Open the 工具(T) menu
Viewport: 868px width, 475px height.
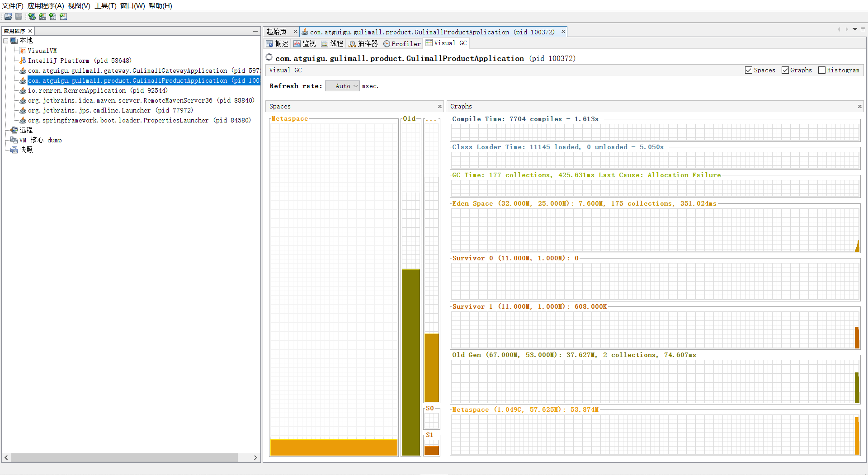pyautogui.click(x=105, y=6)
